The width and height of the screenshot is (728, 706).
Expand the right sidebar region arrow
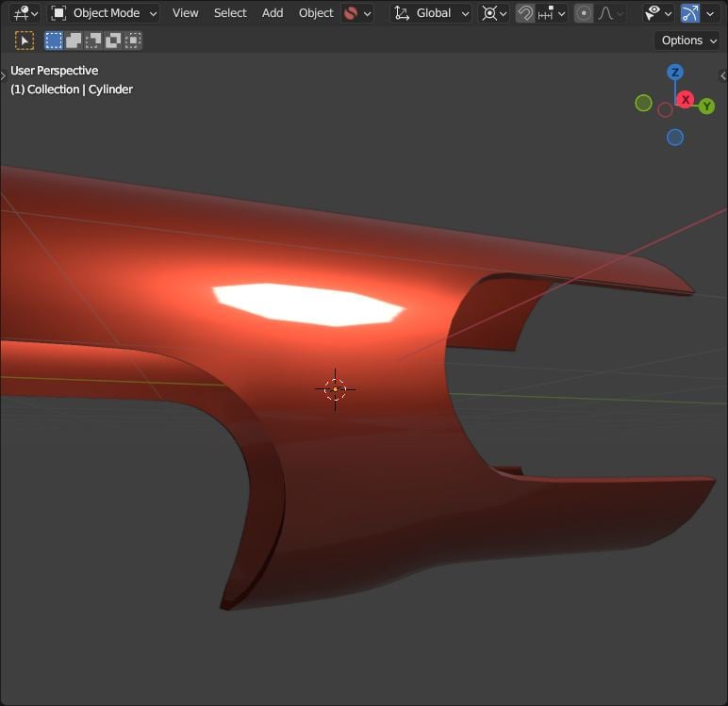pos(723,75)
